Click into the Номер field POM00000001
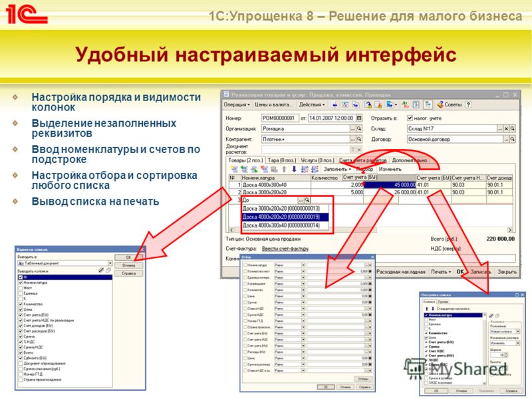The image size is (532, 399). 280,118
